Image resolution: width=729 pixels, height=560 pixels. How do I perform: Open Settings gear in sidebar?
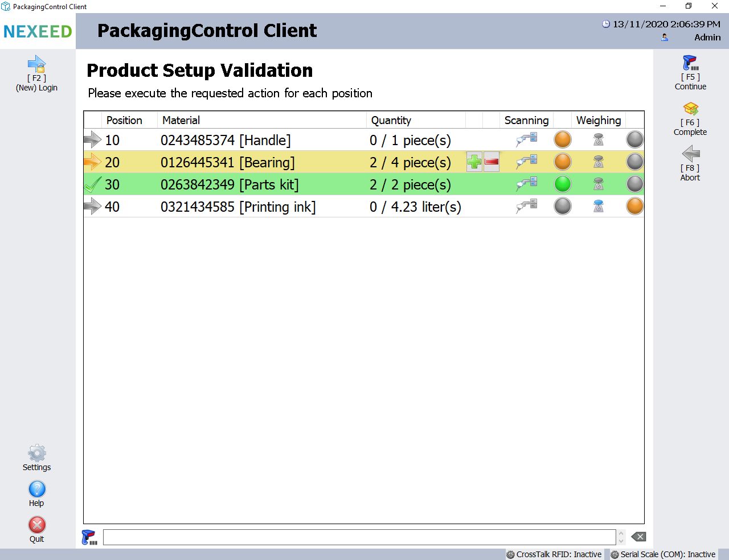pos(36,454)
